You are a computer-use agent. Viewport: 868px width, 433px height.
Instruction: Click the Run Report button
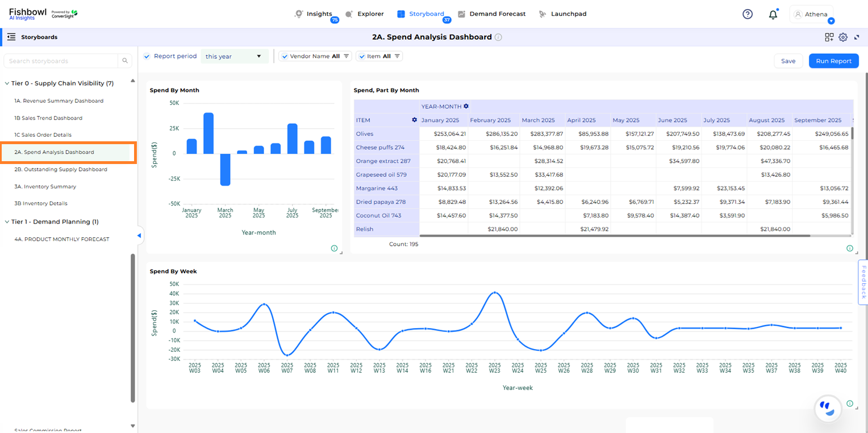(x=833, y=61)
